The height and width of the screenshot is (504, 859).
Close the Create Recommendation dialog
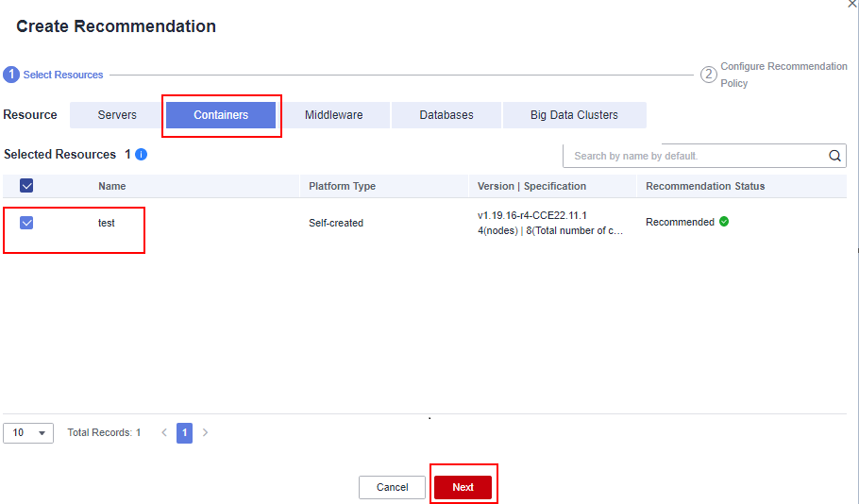coord(853,4)
